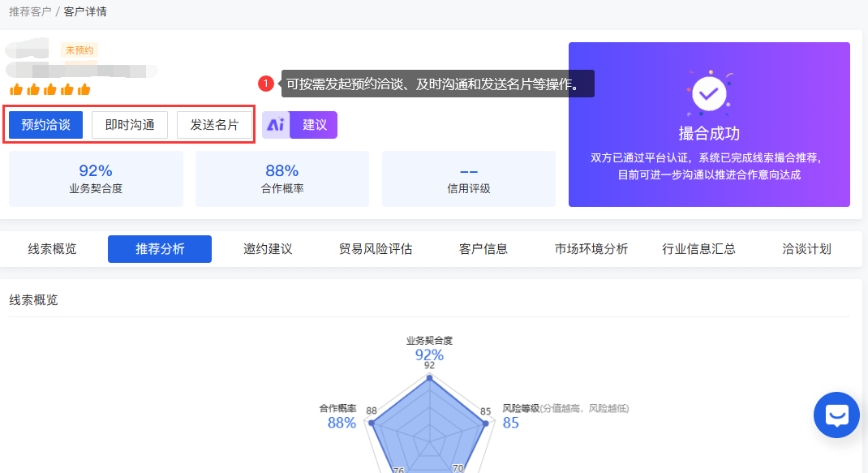868x473 pixels.
Task: Open the 邀约建议 tab
Action: 268,249
